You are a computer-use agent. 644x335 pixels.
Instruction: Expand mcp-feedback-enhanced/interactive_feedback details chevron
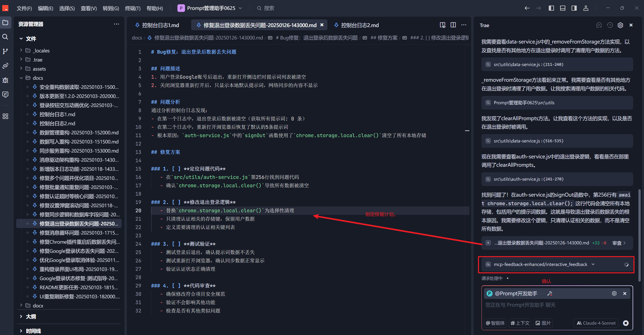coord(593,264)
